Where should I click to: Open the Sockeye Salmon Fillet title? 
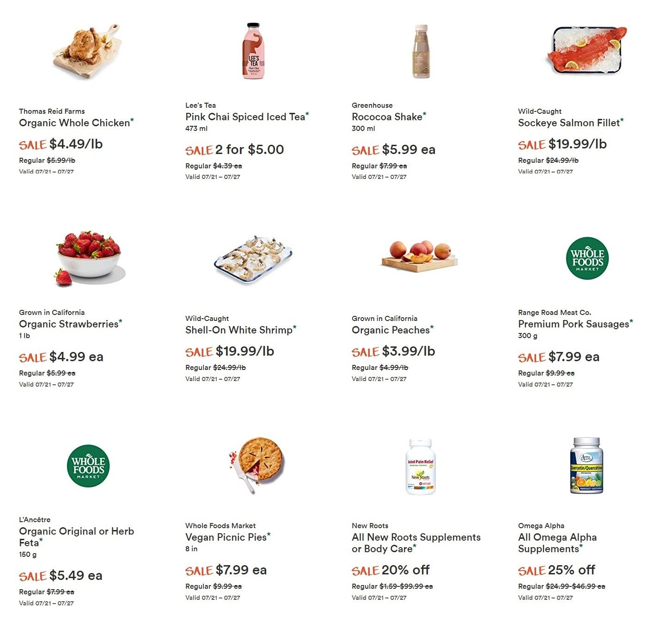[x=569, y=123]
